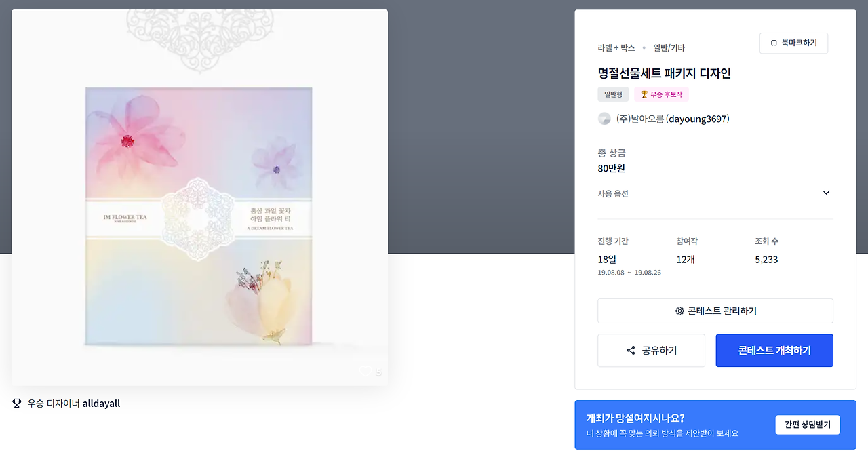Click the 공유하기 share button

point(651,351)
